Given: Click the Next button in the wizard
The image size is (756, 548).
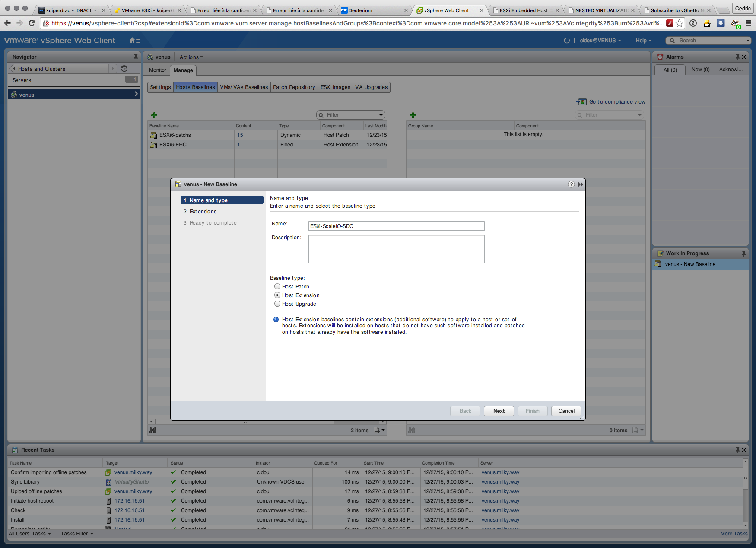Looking at the screenshot, I should (499, 411).
